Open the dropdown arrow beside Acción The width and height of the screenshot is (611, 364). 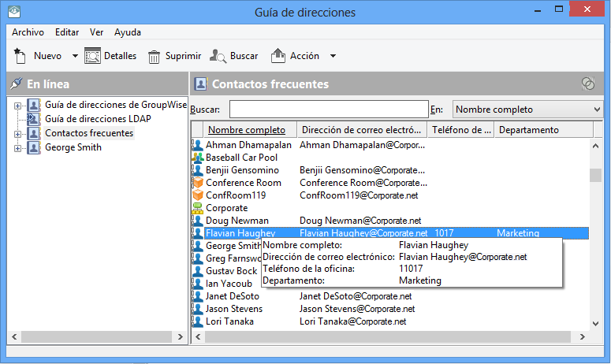tap(333, 56)
